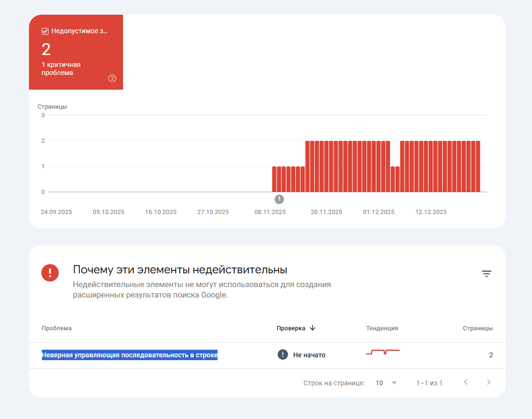Image resolution: width=532 pixels, height=419 pixels.
Task: Click the gray annotation marker 1 on chart
Action: [279, 199]
